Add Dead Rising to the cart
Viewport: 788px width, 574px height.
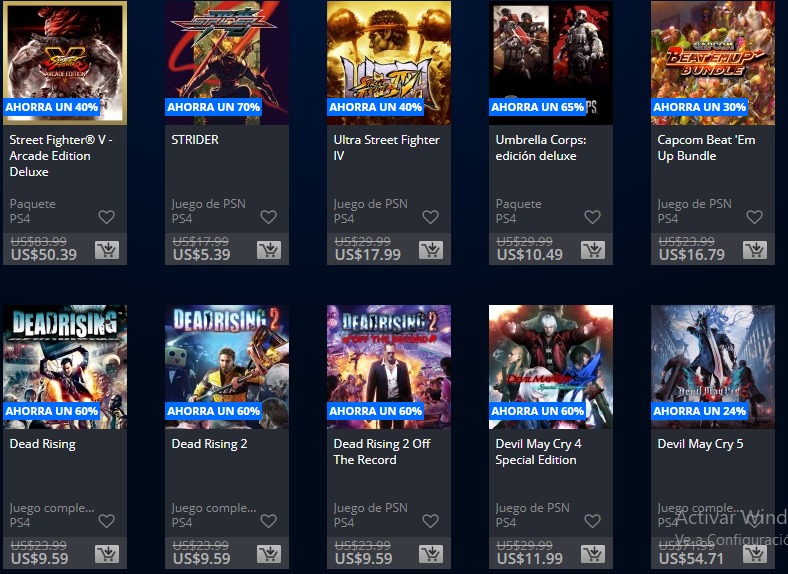click(107, 554)
